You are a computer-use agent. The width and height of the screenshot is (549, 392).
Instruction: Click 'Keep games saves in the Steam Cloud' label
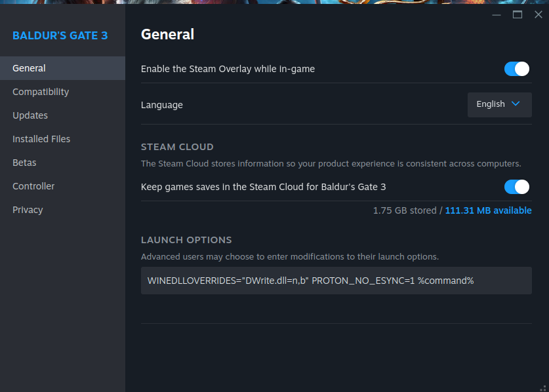263,187
